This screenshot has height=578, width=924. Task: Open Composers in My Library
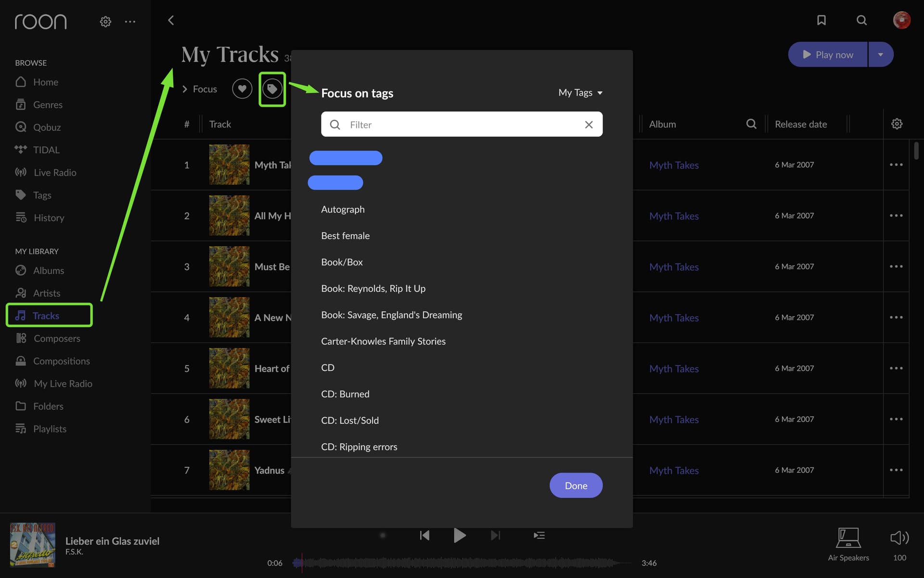point(48,339)
